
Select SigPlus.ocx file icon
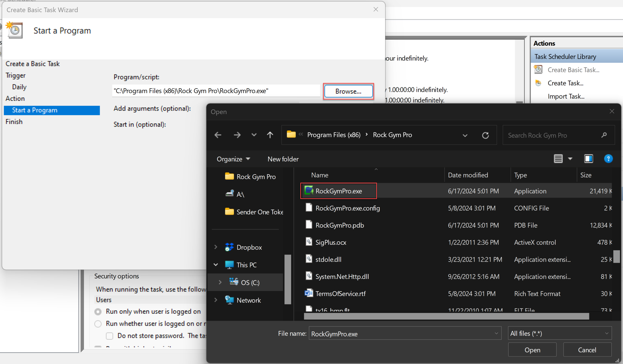(x=309, y=242)
